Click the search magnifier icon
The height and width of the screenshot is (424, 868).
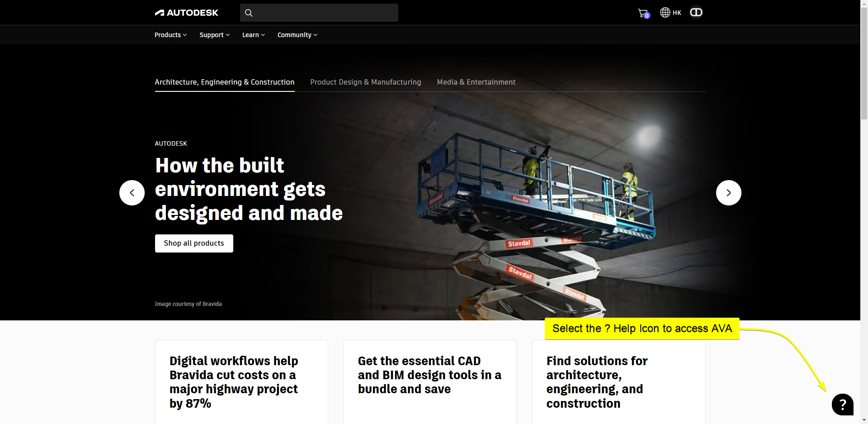click(x=249, y=13)
